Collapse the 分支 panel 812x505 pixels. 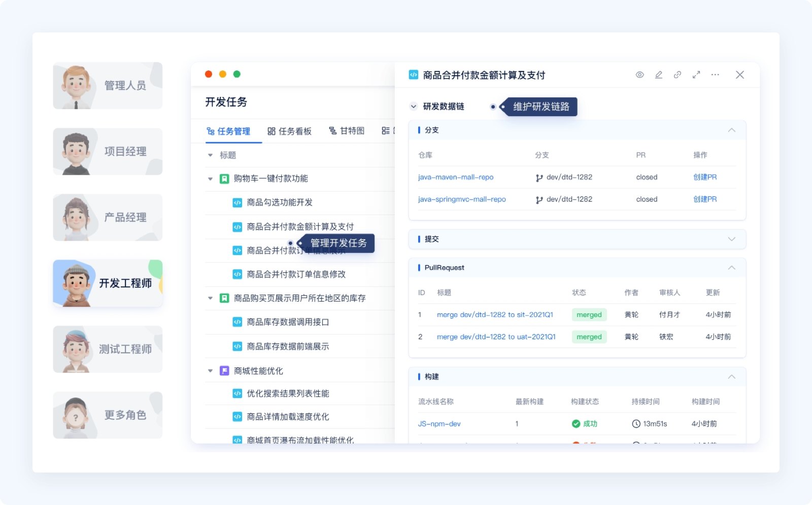pyautogui.click(x=731, y=130)
